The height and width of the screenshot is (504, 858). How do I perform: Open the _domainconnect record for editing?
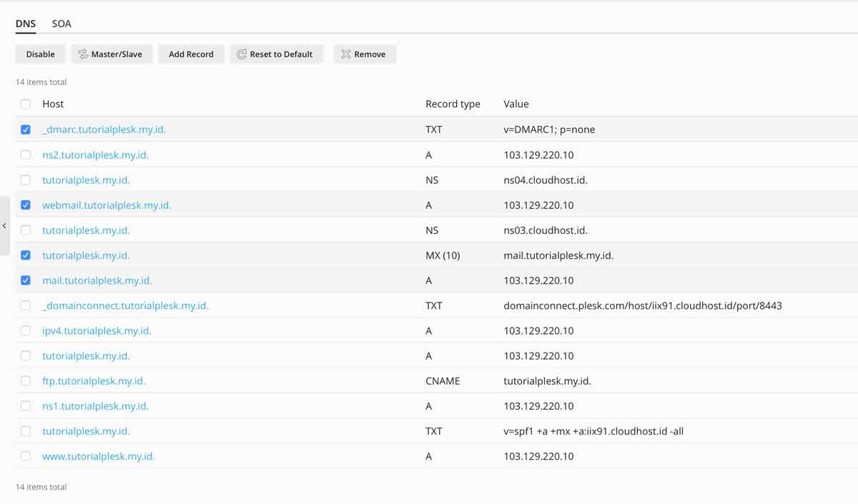(x=126, y=305)
